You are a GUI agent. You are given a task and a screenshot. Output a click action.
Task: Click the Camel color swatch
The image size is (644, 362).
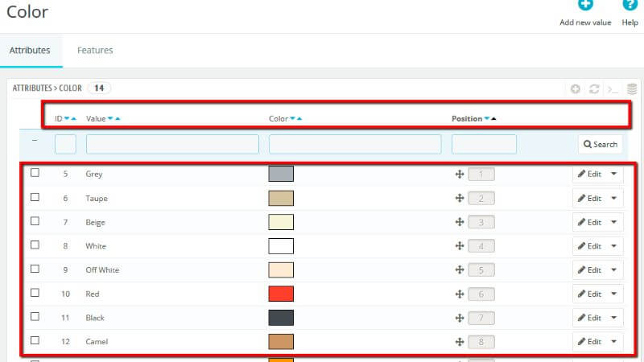click(281, 341)
